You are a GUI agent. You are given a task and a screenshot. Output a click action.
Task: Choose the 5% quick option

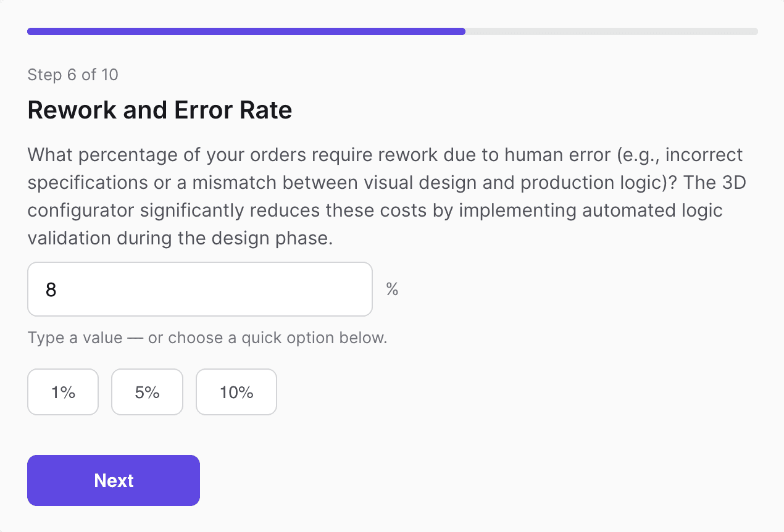tap(147, 392)
